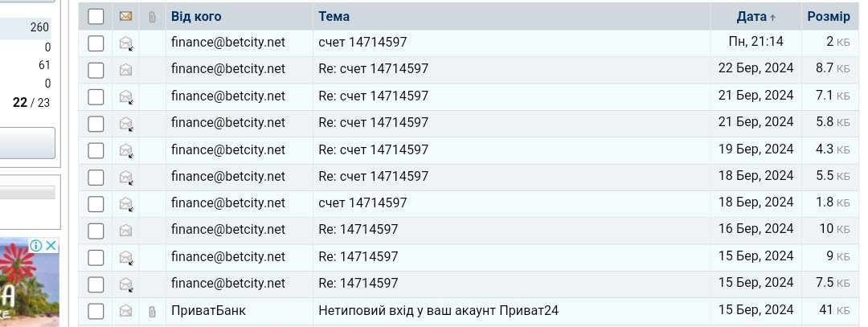Open the 2 КБ счет 14714597 message
Viewport: 868px width, 327px height.
click(362, 43)
